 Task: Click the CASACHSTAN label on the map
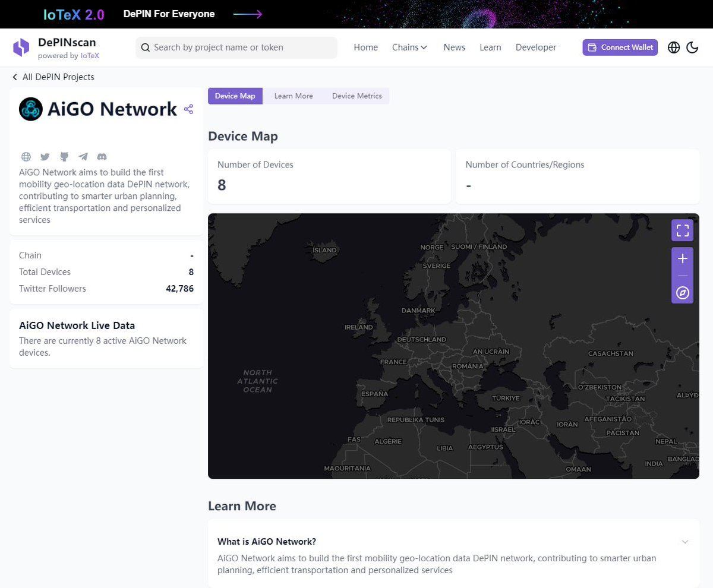click(x=611, y=354)
